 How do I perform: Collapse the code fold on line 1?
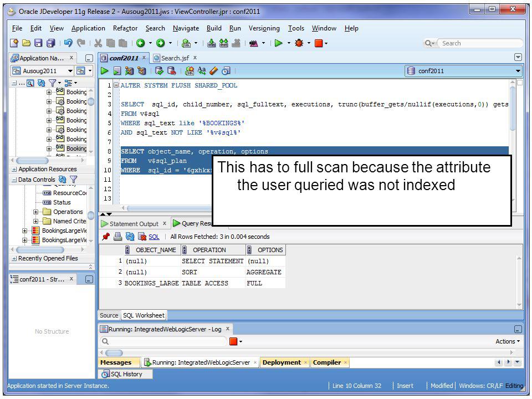coord(116,85)
